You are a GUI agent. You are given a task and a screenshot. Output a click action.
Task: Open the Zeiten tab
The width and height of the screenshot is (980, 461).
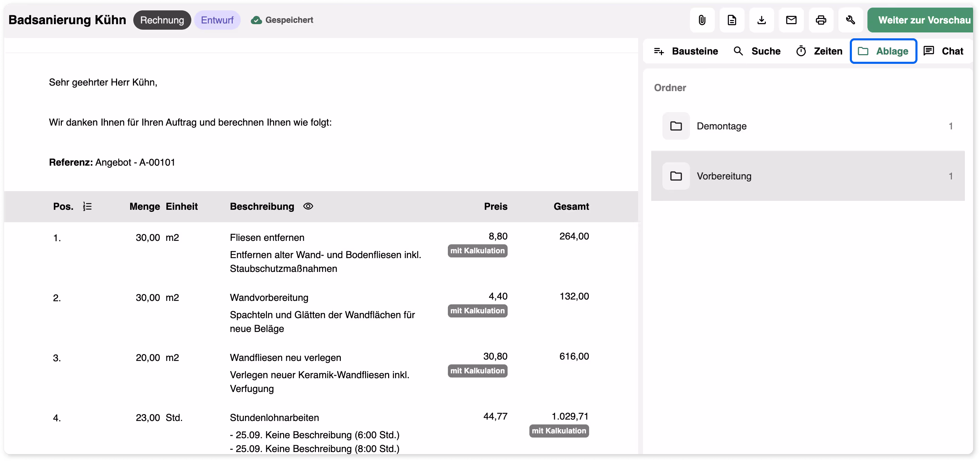[x=819, y=51]
